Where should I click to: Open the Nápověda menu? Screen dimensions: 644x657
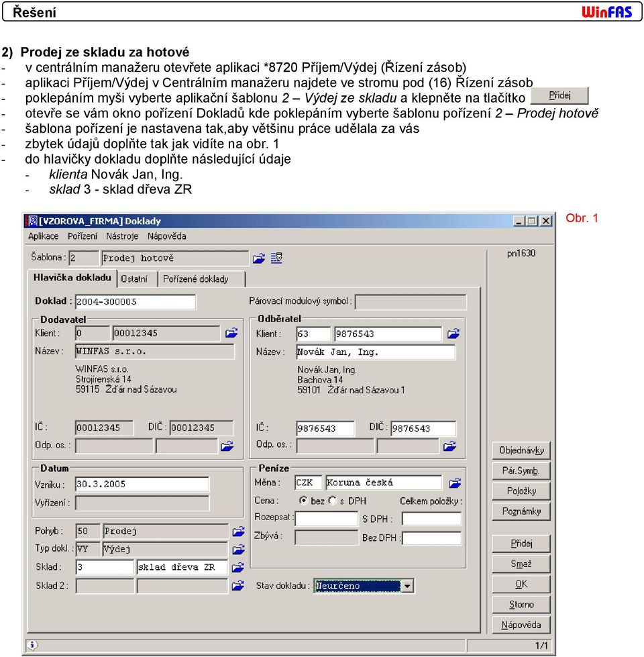[x=166, y=236]
